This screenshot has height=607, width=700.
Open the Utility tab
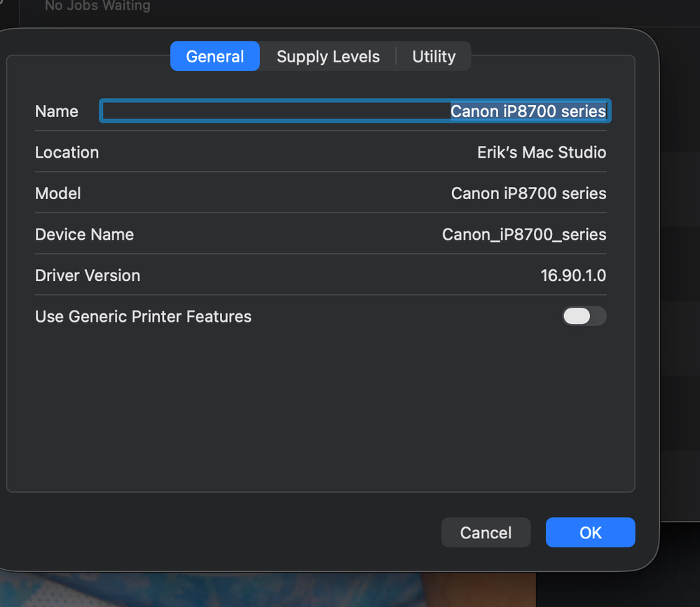(x=434, y=56)
